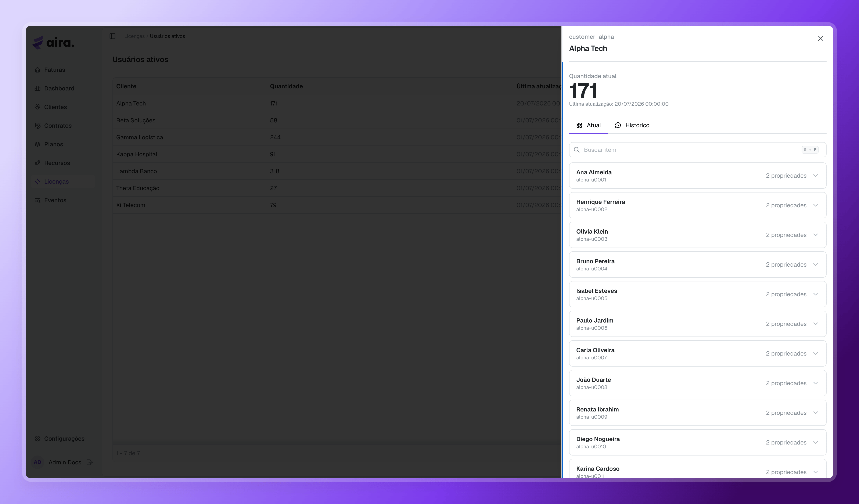Expand João Duarte properties chevron
The height and width of the screenshot is (504, 859).
[816, 383]
